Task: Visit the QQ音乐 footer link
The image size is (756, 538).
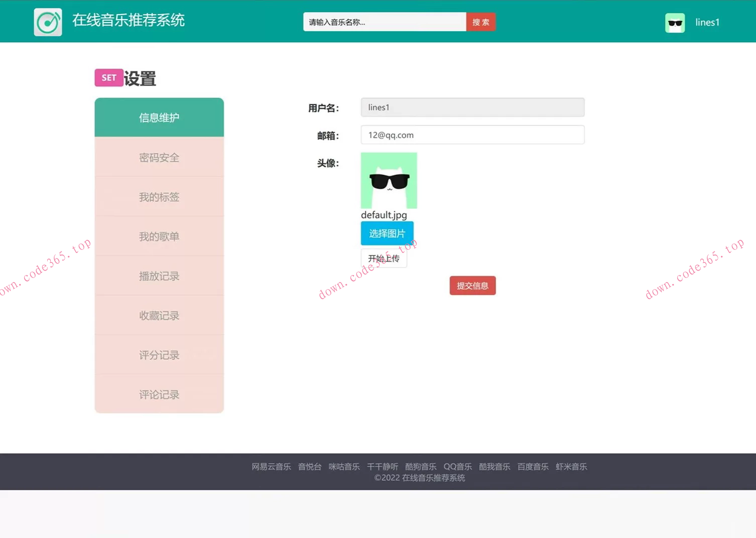Action: coord(457,467)
